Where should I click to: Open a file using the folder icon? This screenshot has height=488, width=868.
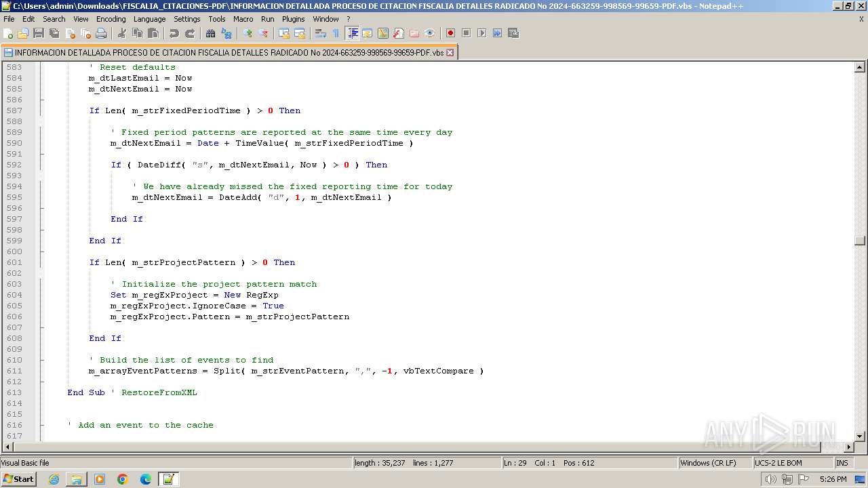(x=23, y=33)
